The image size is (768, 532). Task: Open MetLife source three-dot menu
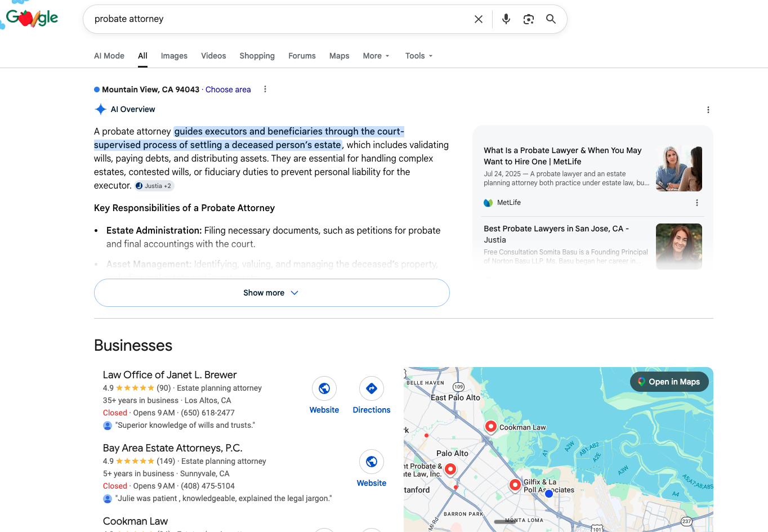[696, 203]
